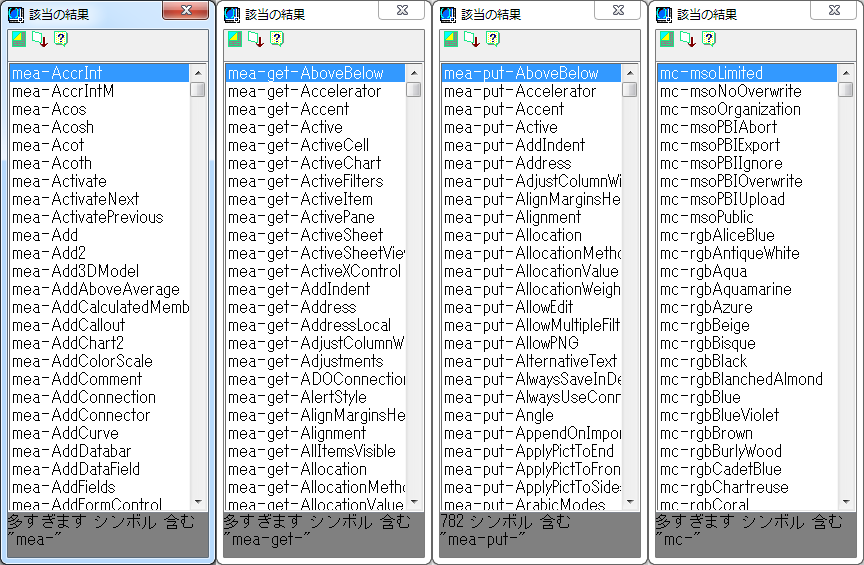Click the red down-arrow icon in mea-get- window toolbar
This screenshot has height=565, width=864.
point(256,39)
